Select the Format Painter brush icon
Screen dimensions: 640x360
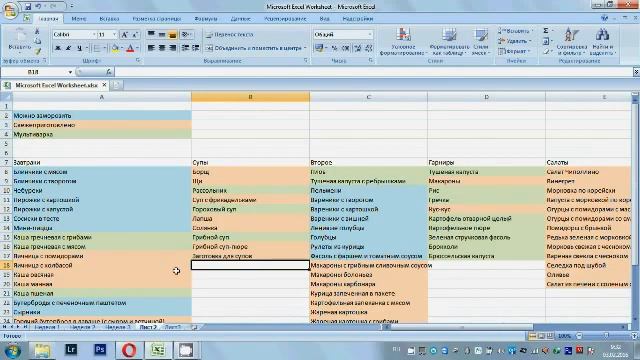coord(37,51)
